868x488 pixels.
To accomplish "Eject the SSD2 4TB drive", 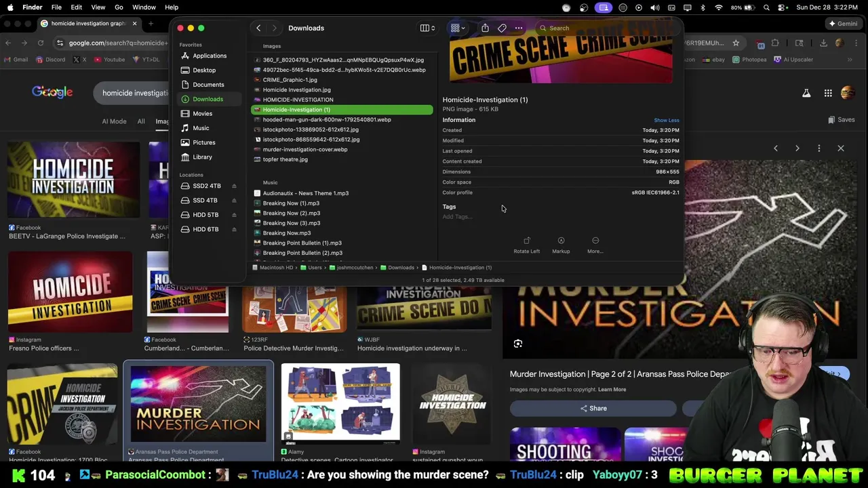I will tap(234, 186).
